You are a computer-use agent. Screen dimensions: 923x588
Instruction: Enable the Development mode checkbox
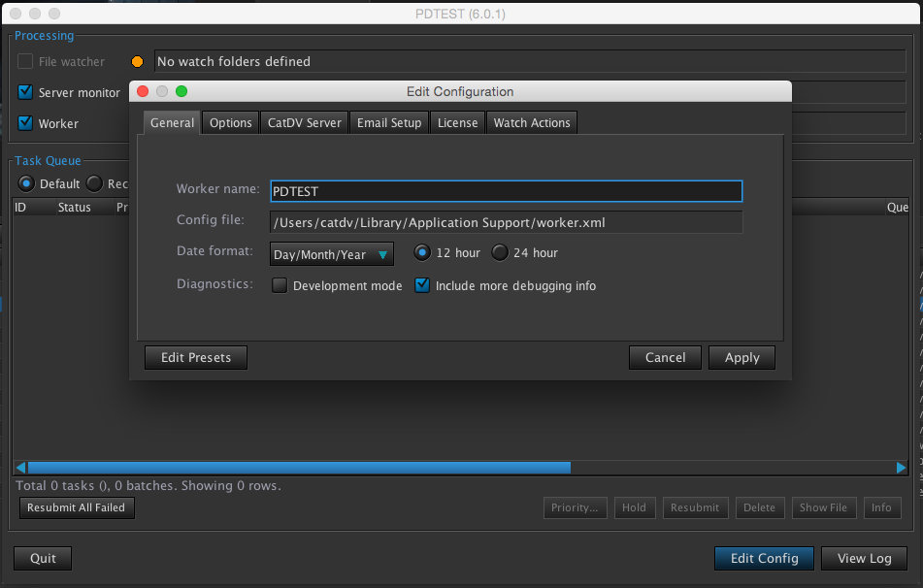coord(280,286)
